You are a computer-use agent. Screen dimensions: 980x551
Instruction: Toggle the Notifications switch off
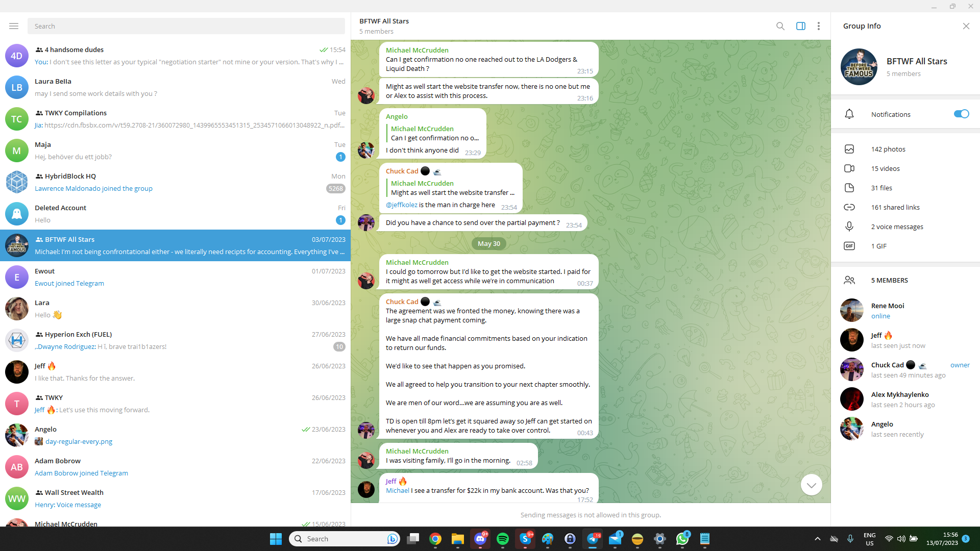click(x=961, y=114)
